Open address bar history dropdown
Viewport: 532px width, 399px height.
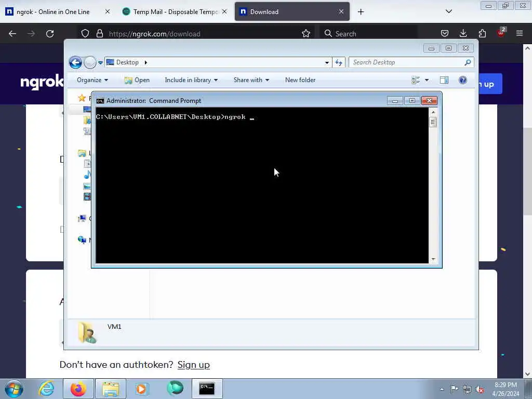327,62
